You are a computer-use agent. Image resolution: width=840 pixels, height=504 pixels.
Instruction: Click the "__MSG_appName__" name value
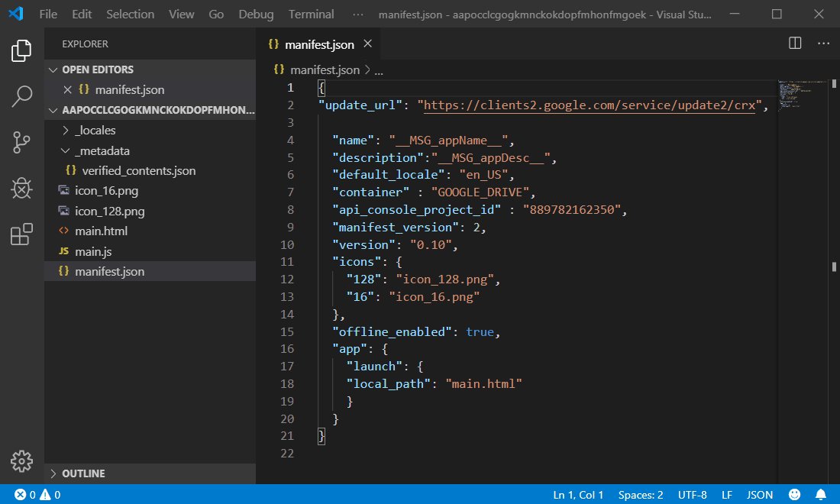coord(448,141)
